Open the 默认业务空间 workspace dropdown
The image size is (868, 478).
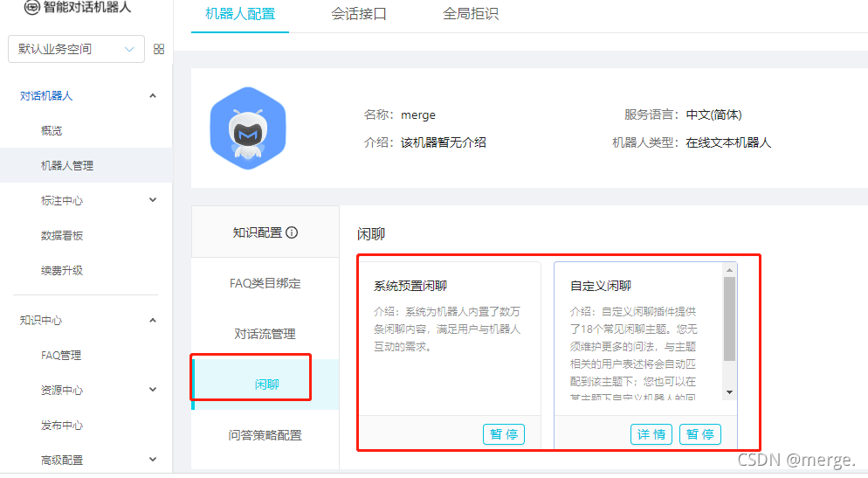[x=76, y=49]
